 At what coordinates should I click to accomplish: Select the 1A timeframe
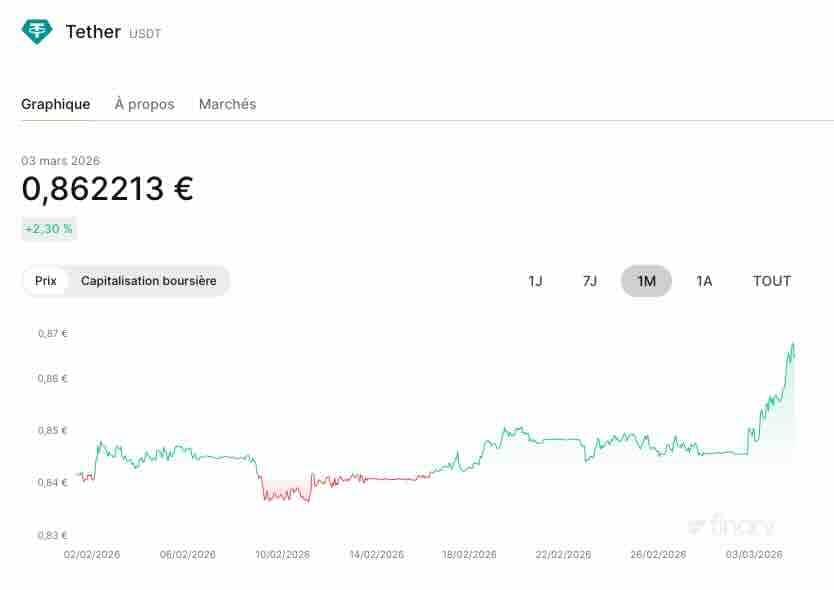704,281
